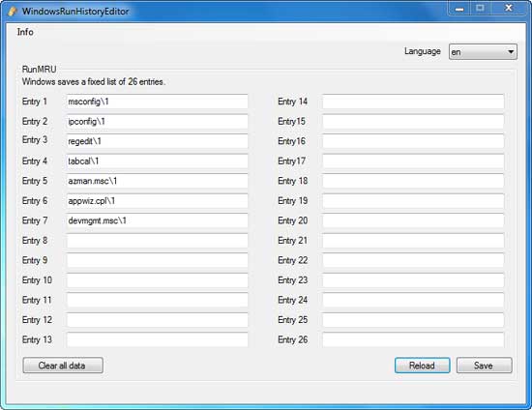Click the 'Entry 1' label
532x410 pixels.
pos(35,102)
